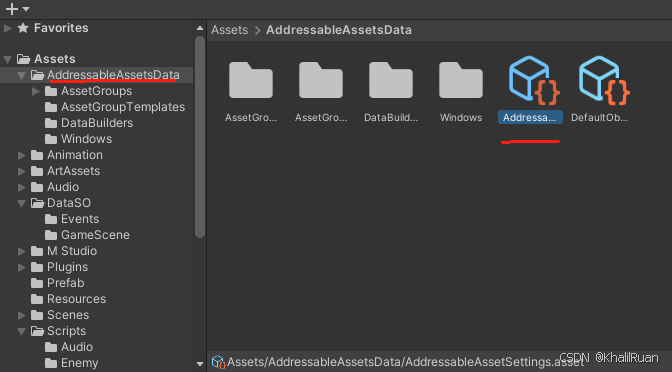Expand the ArtAssets folder

click(x=21, y=171)
